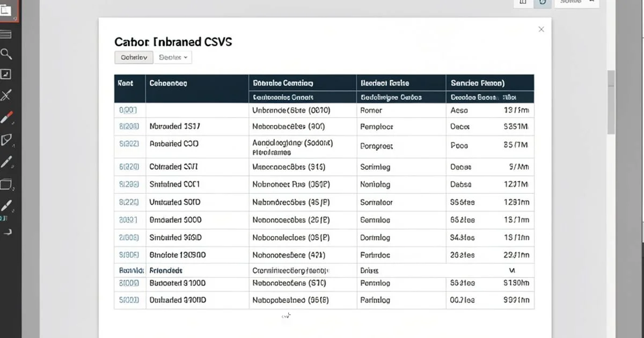Select the lower brush tool
Image resolution: width=644 pixels, height=338 pixels.
(7, 204)
